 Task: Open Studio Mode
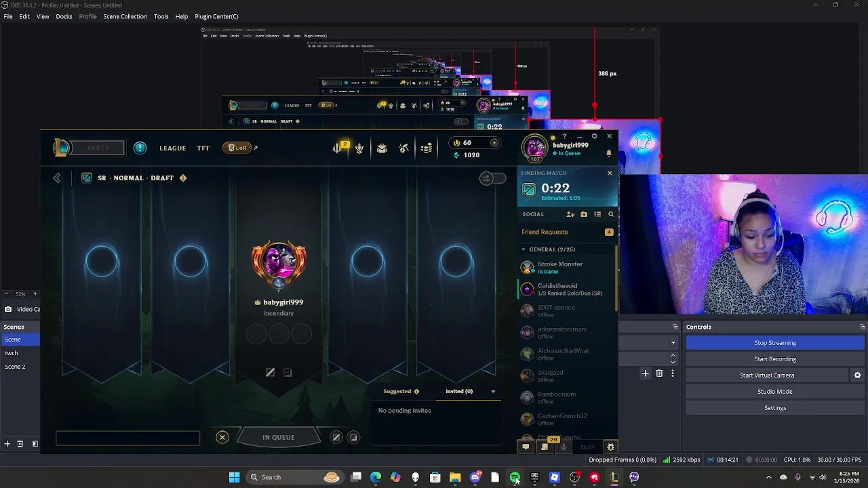pos(775,392)
